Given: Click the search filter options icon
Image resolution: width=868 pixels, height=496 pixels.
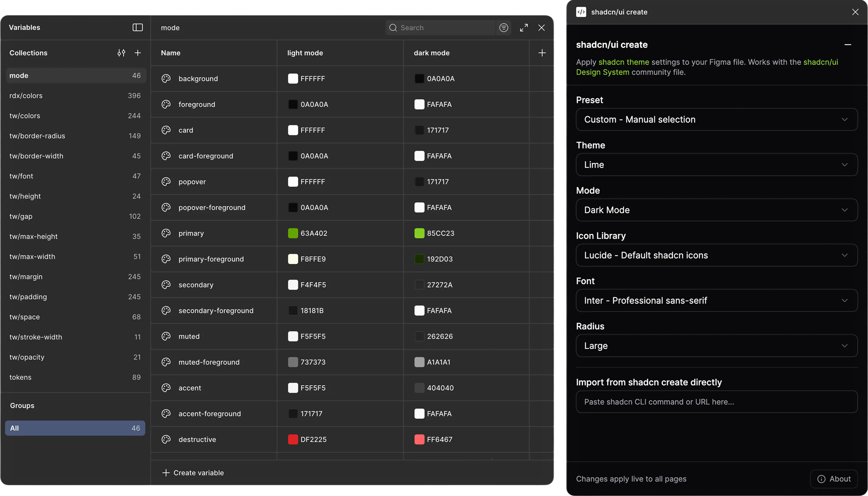Looking at the screenshot, I should (504, 28).
